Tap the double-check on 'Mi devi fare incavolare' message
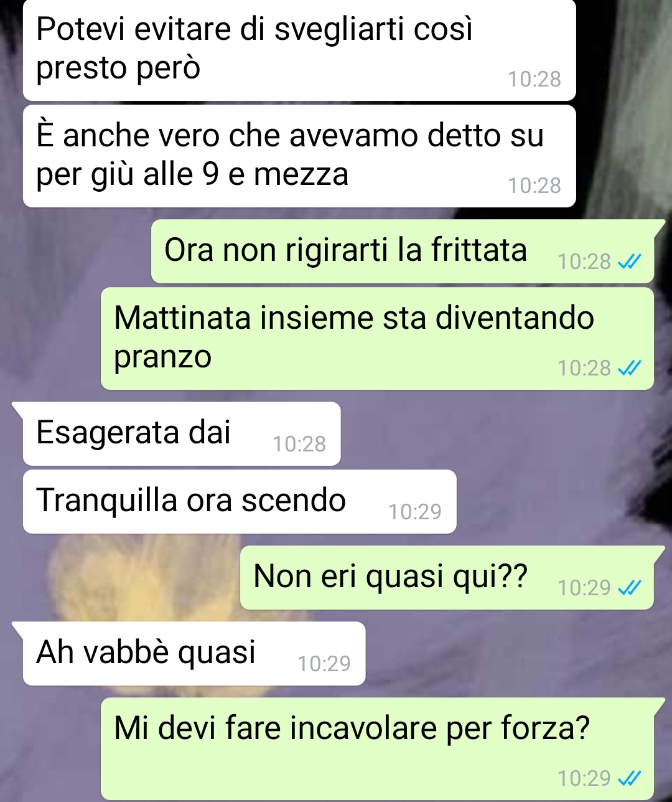This screenshot has height=802, width=672. click(629, 778)
